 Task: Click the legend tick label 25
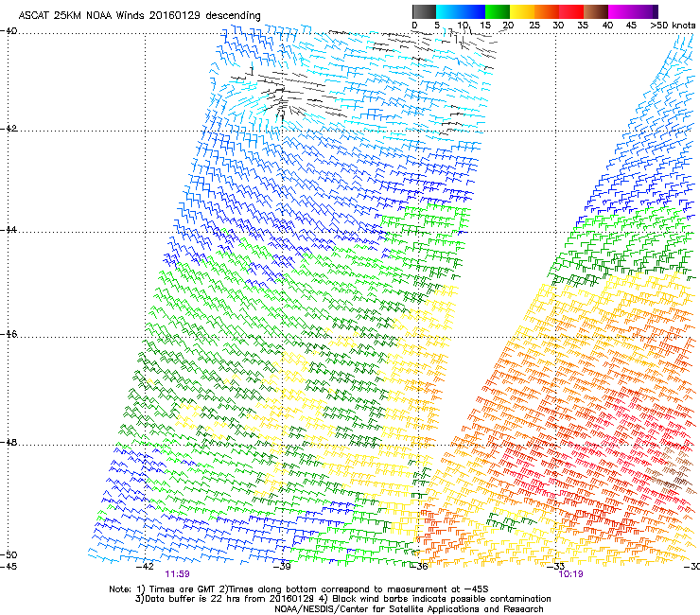(534, 25)
